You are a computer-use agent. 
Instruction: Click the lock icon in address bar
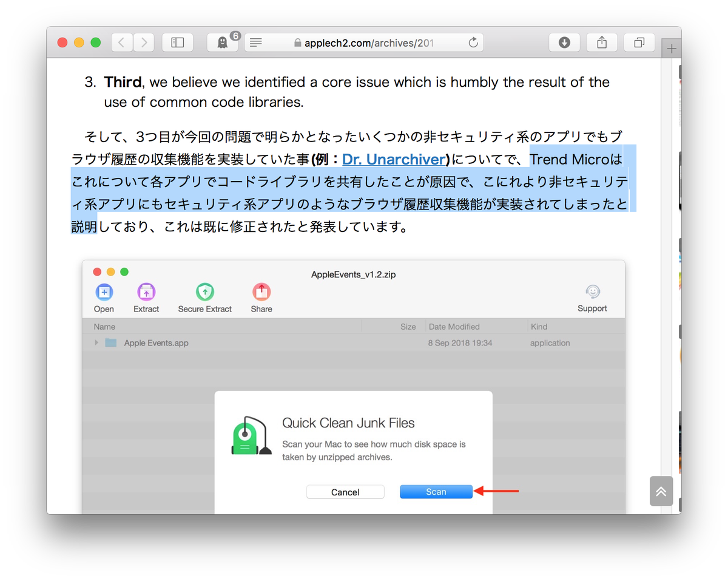pyautogui.click(x=297, y=43)
